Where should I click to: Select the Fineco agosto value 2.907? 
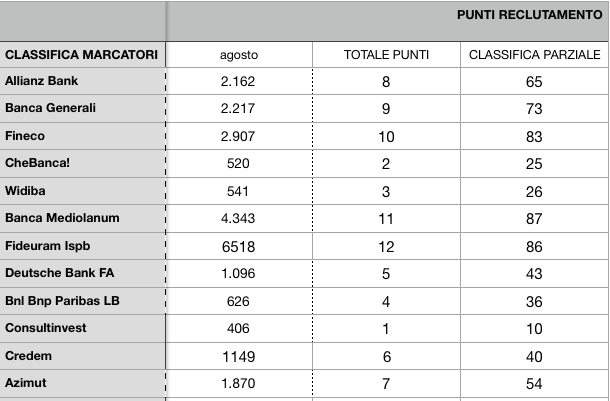pyautogui.click(x=239, y=136)
